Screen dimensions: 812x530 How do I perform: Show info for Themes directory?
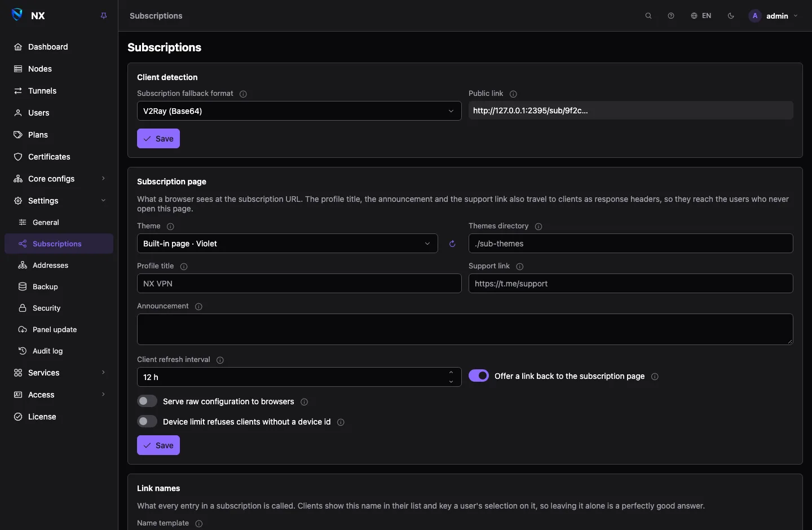tap(539, 227)
